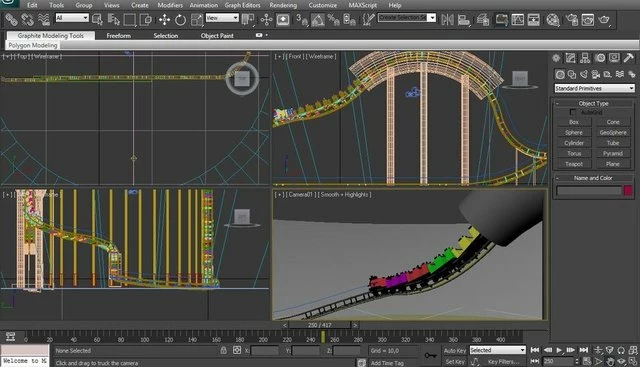Toggle the Auto Key button
The width and height of the screenshot is (640, 367).
click(x=455, y=350)
